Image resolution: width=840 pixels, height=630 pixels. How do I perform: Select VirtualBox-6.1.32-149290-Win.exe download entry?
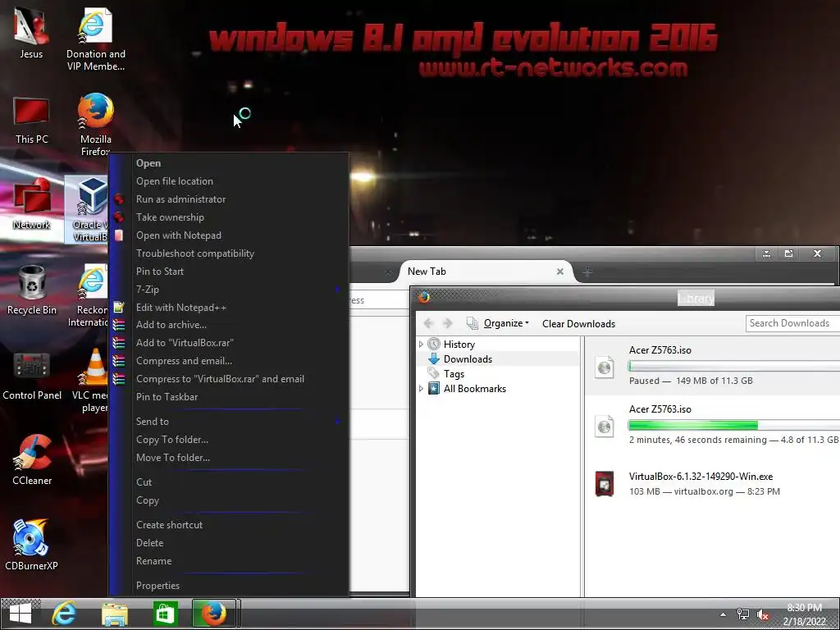713,484
